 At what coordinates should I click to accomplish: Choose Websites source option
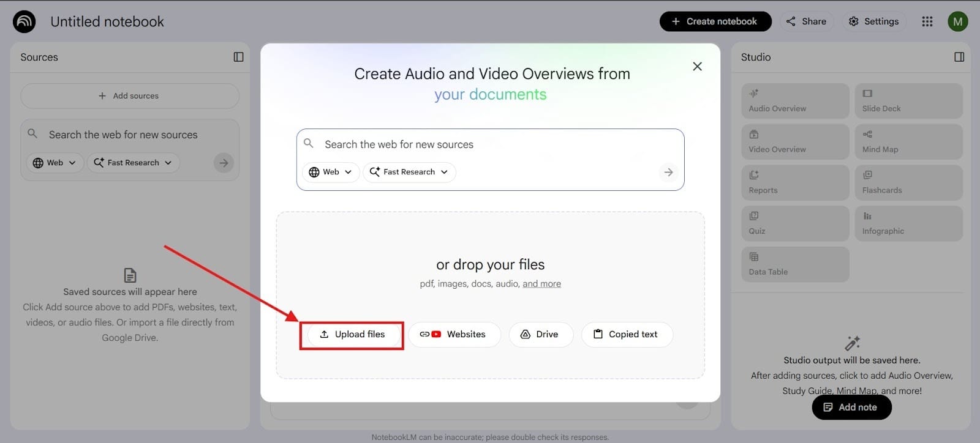pyautogui.click(x=454, y=335)
